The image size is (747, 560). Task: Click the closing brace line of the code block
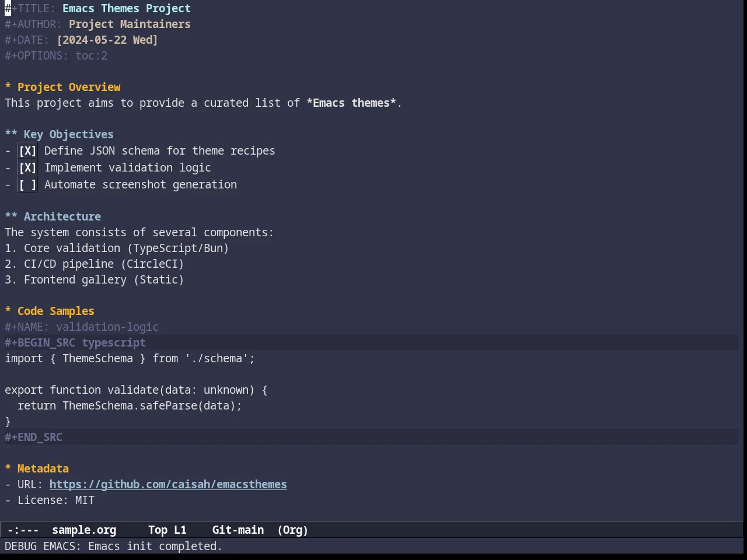[8, 421]
